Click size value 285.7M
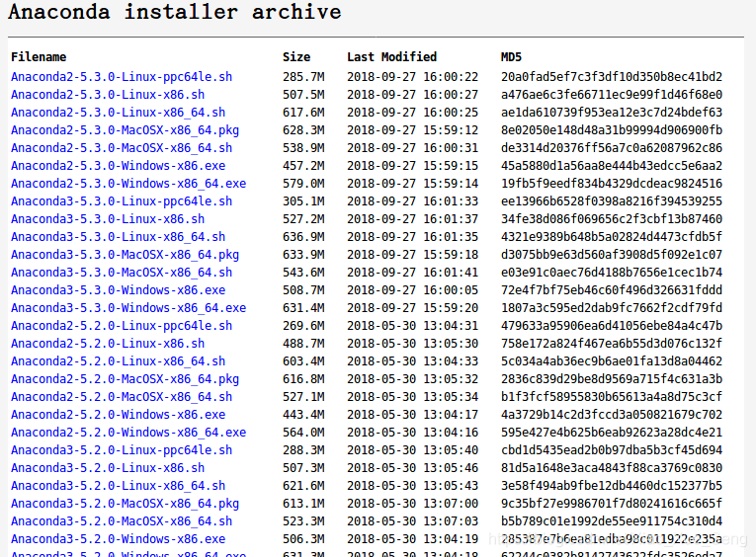The height and width of the screenshot is (557, 756). (303, 77)
